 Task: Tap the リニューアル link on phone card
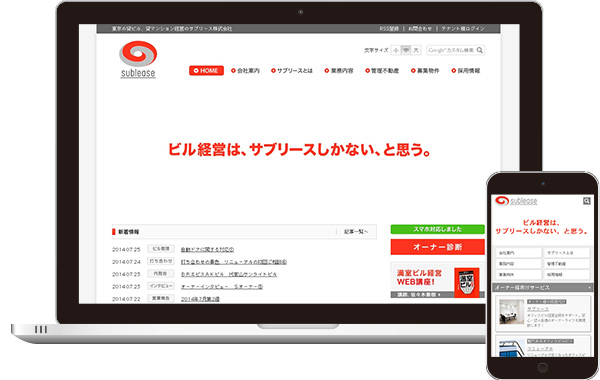[540, 348]
